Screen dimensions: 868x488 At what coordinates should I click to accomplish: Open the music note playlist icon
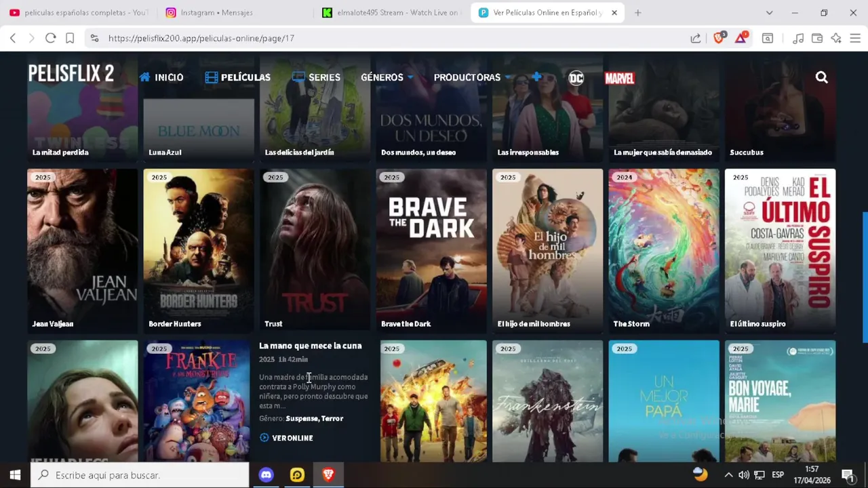798,39
